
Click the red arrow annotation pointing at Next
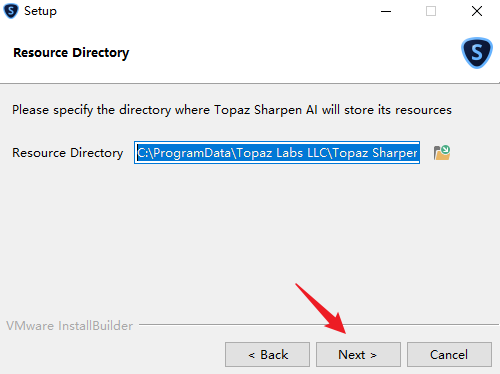point(321,308)
